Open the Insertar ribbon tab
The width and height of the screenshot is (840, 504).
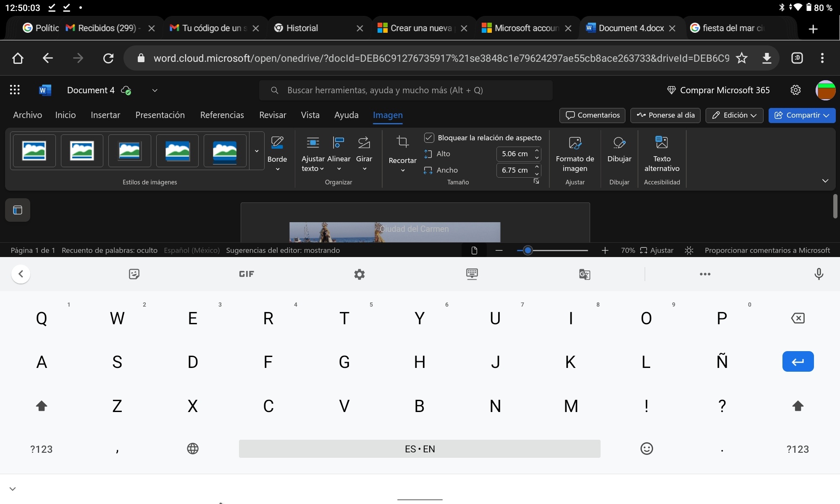[x=105, y=115]
